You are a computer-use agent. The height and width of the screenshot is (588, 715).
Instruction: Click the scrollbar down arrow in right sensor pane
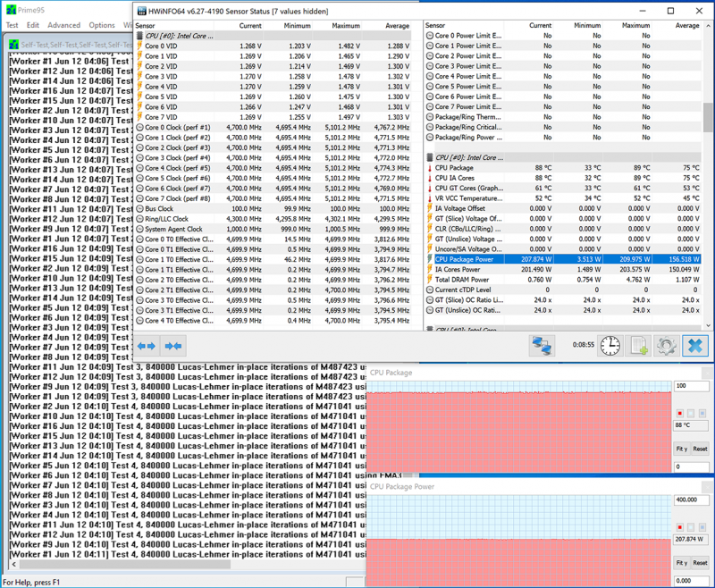click(x=709, y=325)
